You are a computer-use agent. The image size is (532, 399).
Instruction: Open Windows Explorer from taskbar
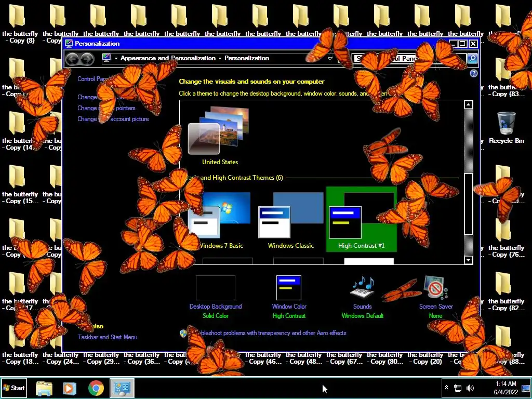[44, 388]
